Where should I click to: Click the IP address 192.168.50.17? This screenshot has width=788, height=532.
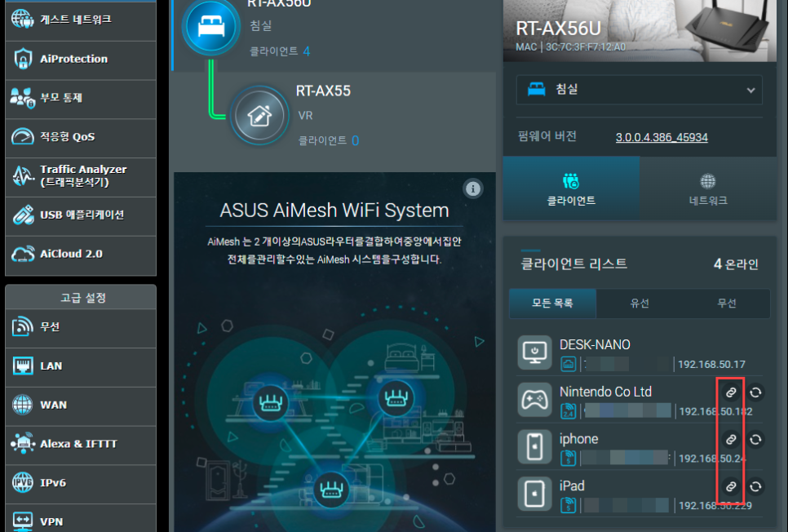point(711,364)
